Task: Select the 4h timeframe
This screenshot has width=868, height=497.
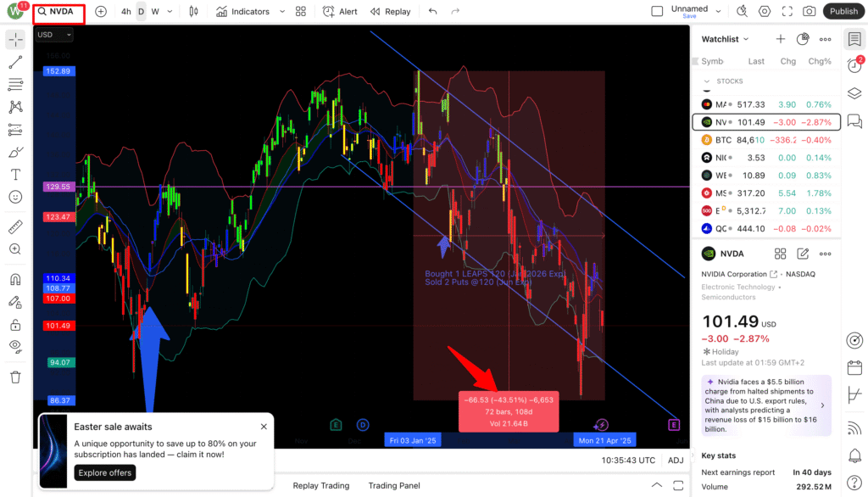Action: click(126, 12)
